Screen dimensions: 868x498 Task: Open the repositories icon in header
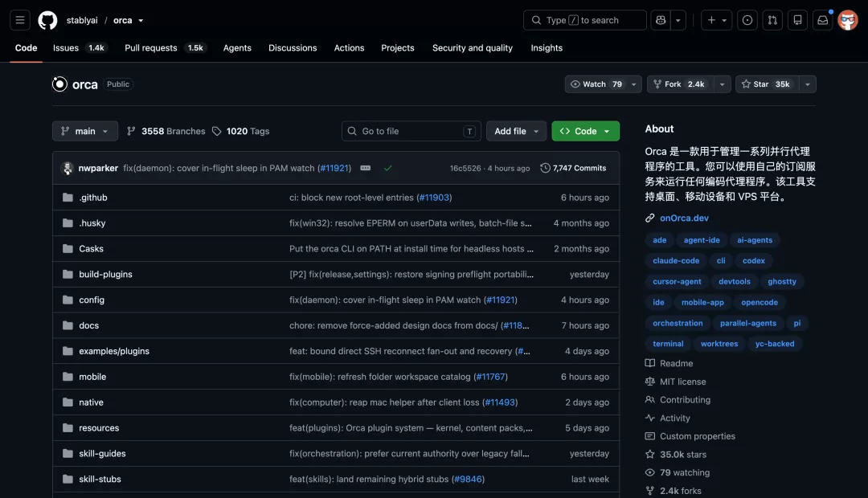(x=798, y=20)
